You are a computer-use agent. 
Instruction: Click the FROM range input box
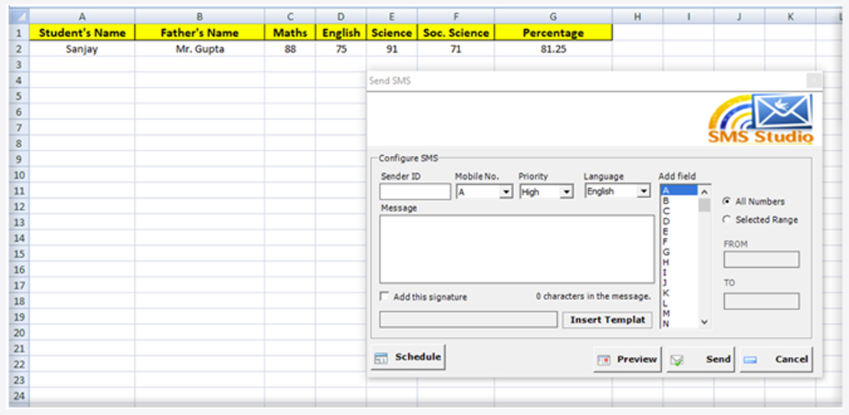[761, 260]
